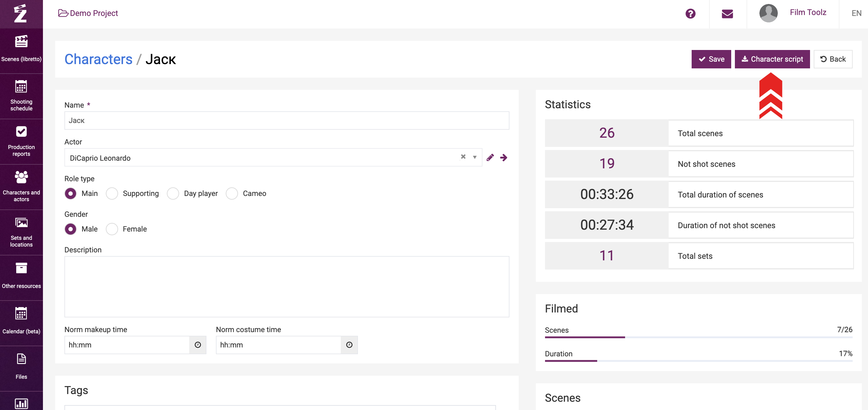This screenshot has width=868, height=410.
Task: Open the EN language selector
Action: click(856, 13)
